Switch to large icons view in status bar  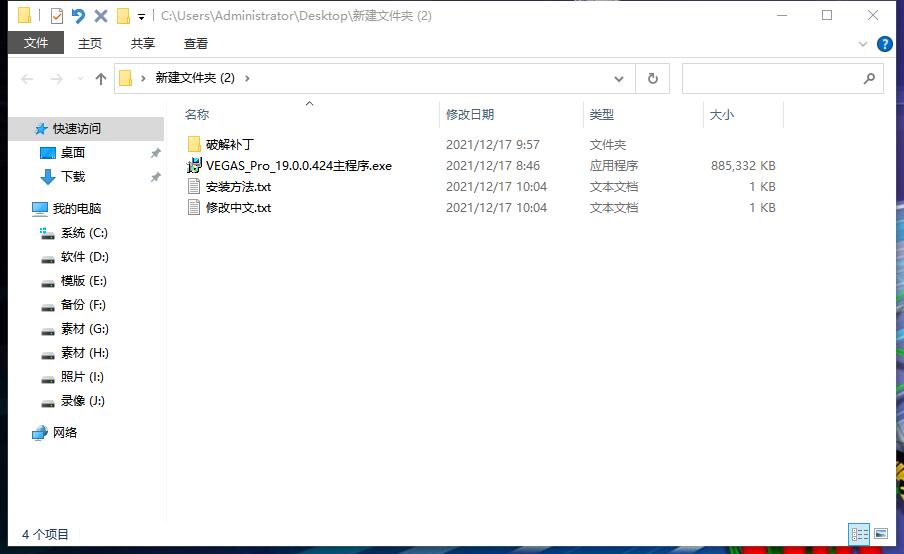(x=881, y=534)
